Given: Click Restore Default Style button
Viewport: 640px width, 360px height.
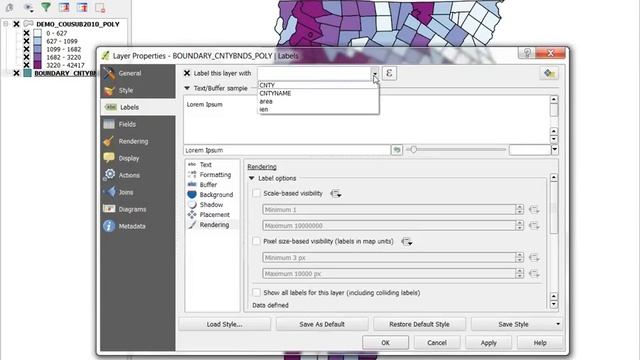Looking at the screenshot, I should [419, 324].
